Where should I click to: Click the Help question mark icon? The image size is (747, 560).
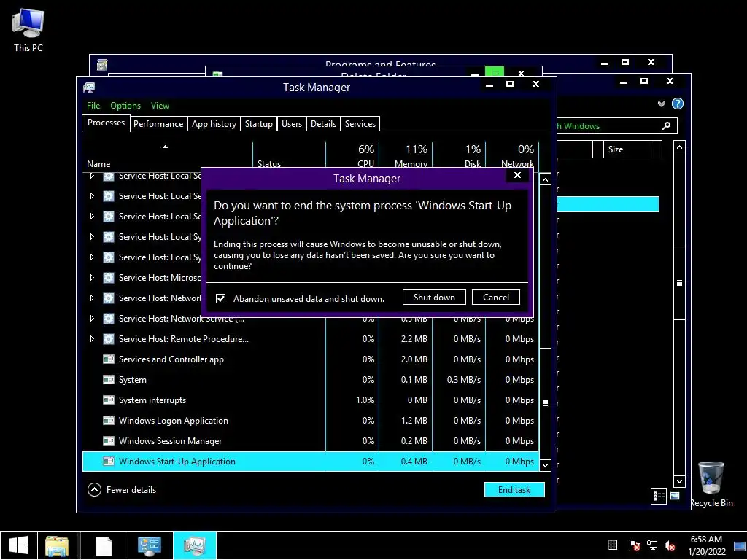[x=678, y=104]
